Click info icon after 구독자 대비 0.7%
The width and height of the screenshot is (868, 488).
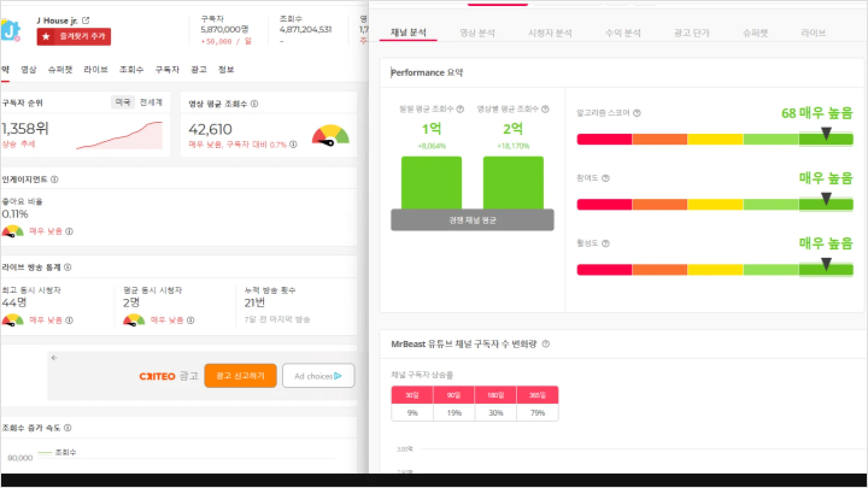point(293,145)
